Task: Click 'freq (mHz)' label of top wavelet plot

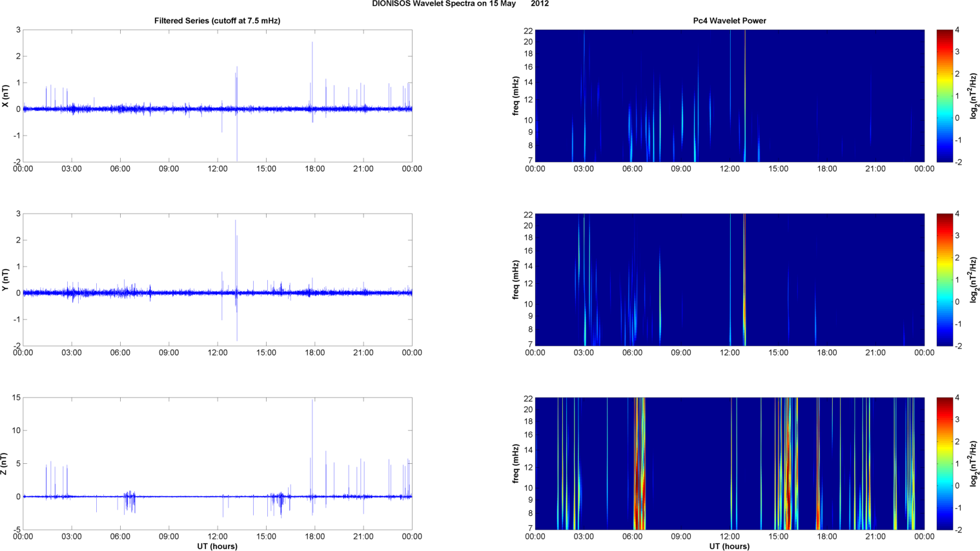Action: click(516, 96)
